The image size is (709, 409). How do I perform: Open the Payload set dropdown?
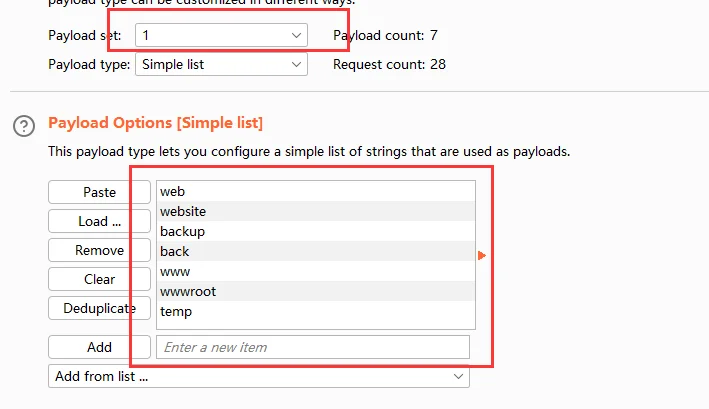pos(222,35)
